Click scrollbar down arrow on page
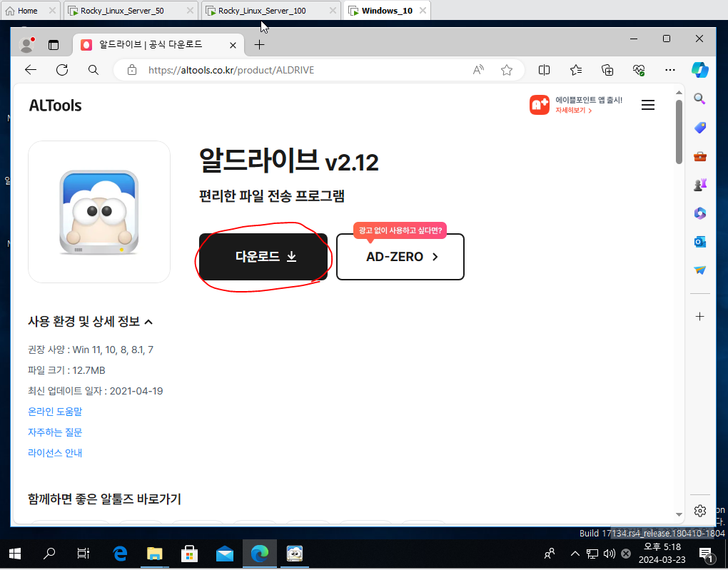 coord(679,514)
